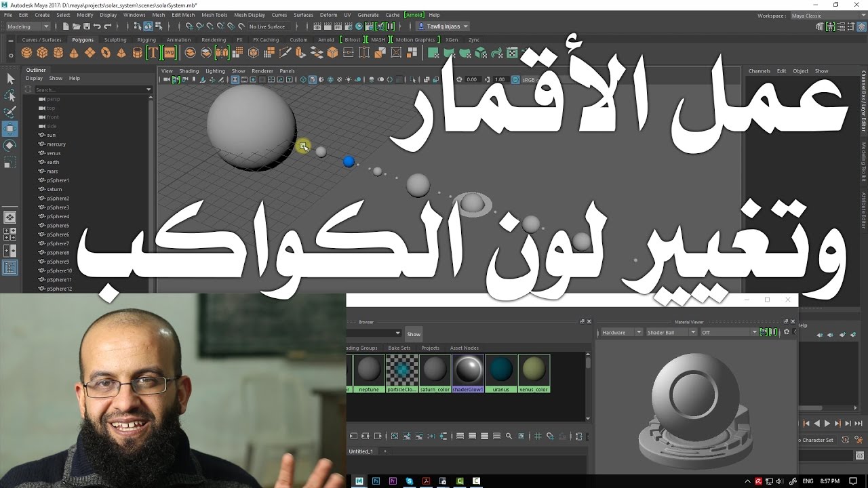The image size is (868, 488).
Task: Click the Open Scene folder icon
Action: [76, 26]
